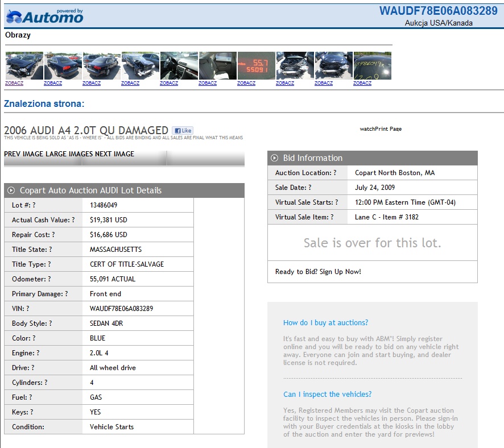Viewport: 504px width, 448px height.
Task: Click the MASSACHUSETTS title state value
Action: [x=115, y=250]
